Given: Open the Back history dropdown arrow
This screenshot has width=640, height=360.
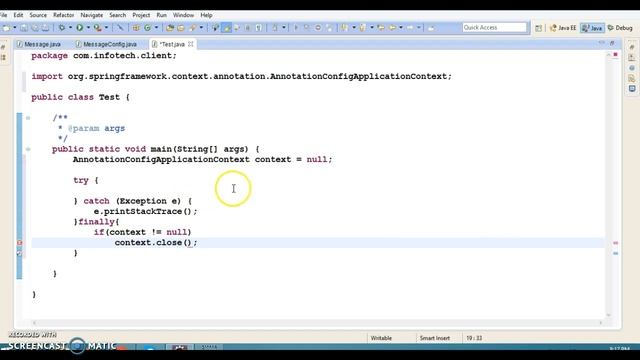Looking at the screenshot, I should tap(401, 28).
